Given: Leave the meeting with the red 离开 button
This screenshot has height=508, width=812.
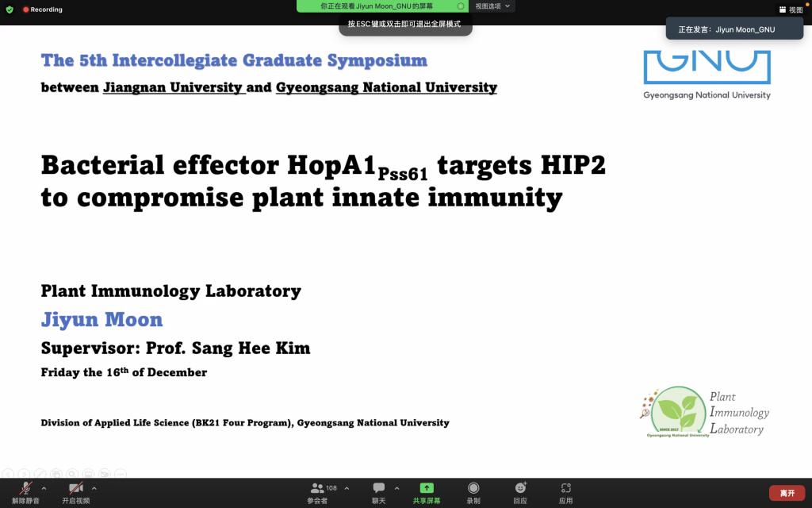Looking at the screenshot, I should pos(786,493).
